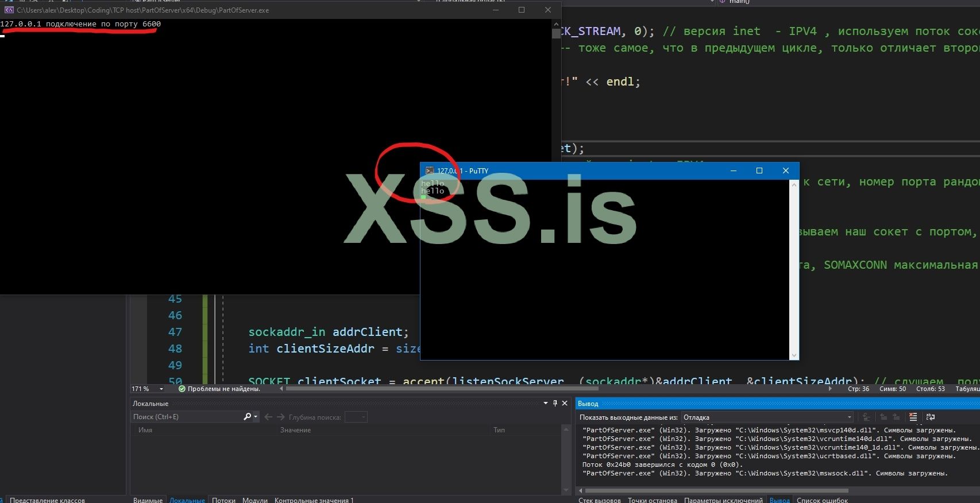Go back with the left arrow in Локальные

point(268,417)
